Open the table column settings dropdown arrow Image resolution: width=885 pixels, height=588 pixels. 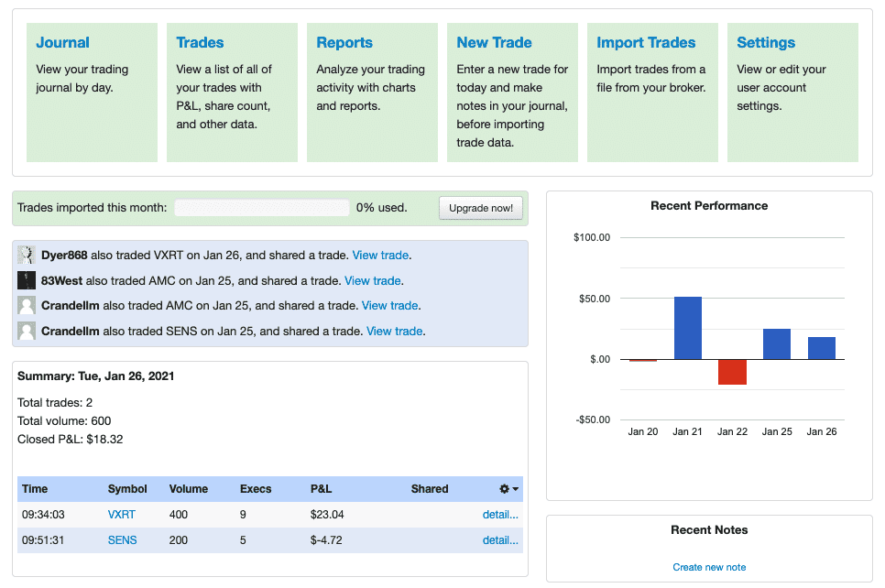(x=513, y=489)
